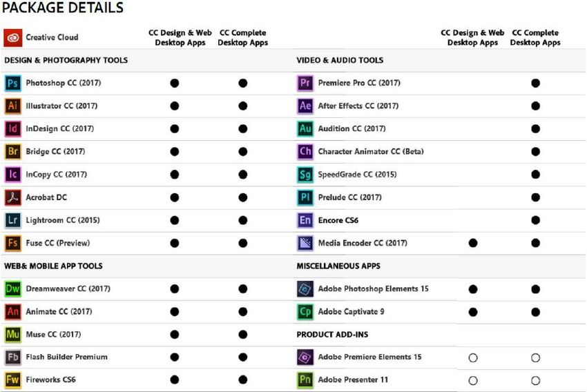Image resolution: width=587 pixels, height=392 pixels.
Task: Click the Miscellaneous Apps heading
Action: (338, 266)
